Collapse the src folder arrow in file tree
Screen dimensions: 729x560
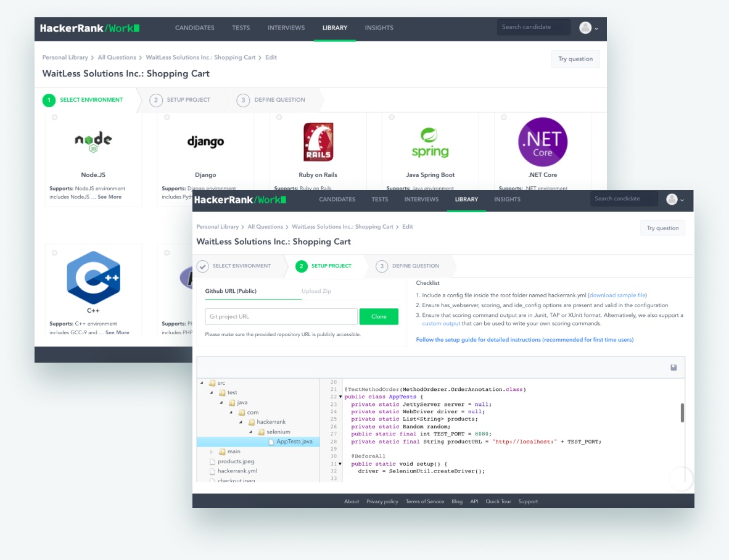[202, 383]
